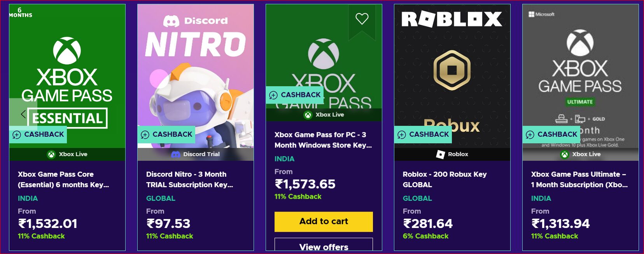This screenshot has width=644, height=254.
Task: Click Xbox Live icon on Essential card
Action: (51, 154)
